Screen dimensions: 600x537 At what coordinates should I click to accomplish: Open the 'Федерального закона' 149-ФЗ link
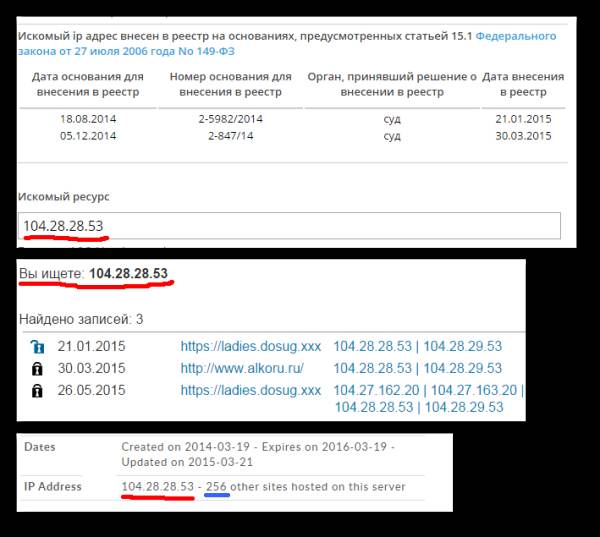pyautogui.click(x=285, y=44)
